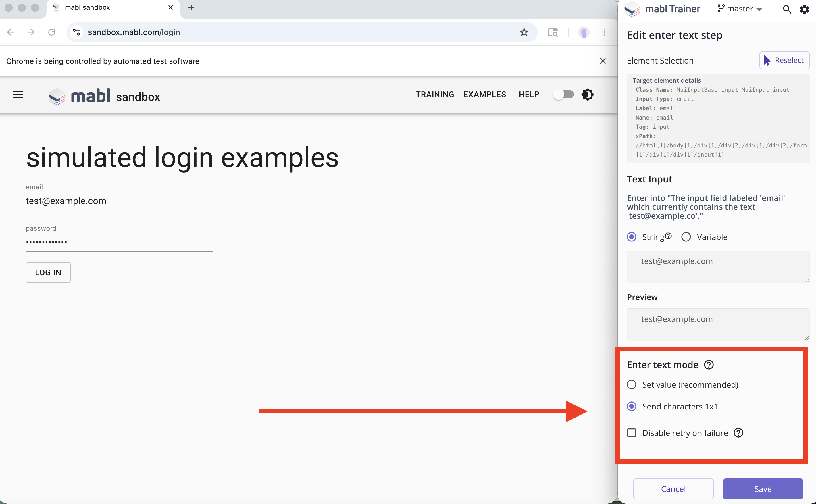The width and height of the screenshot is (816, 504).
Task: Click the 'simulated login examples' heading
Action: tap(182, 157)
